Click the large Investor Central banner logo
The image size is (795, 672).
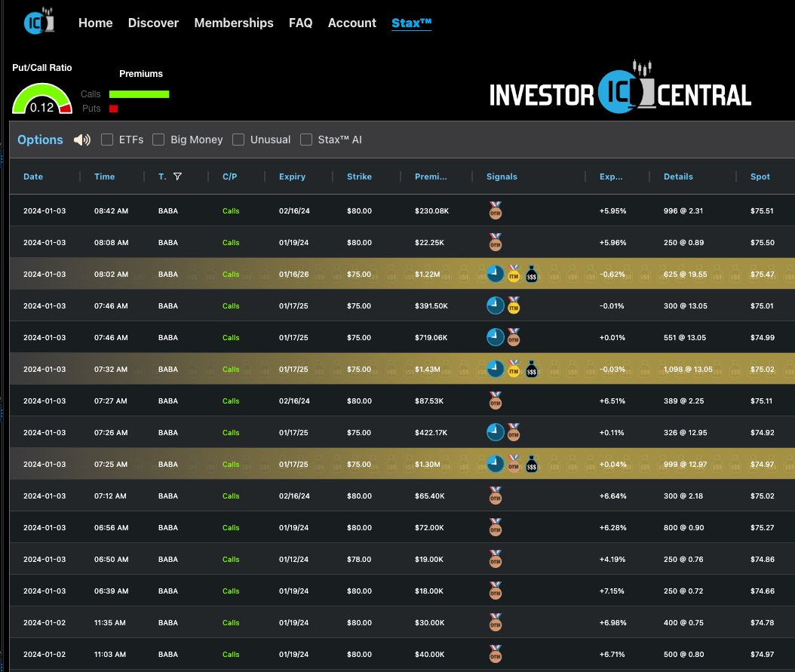click(620, 88)
